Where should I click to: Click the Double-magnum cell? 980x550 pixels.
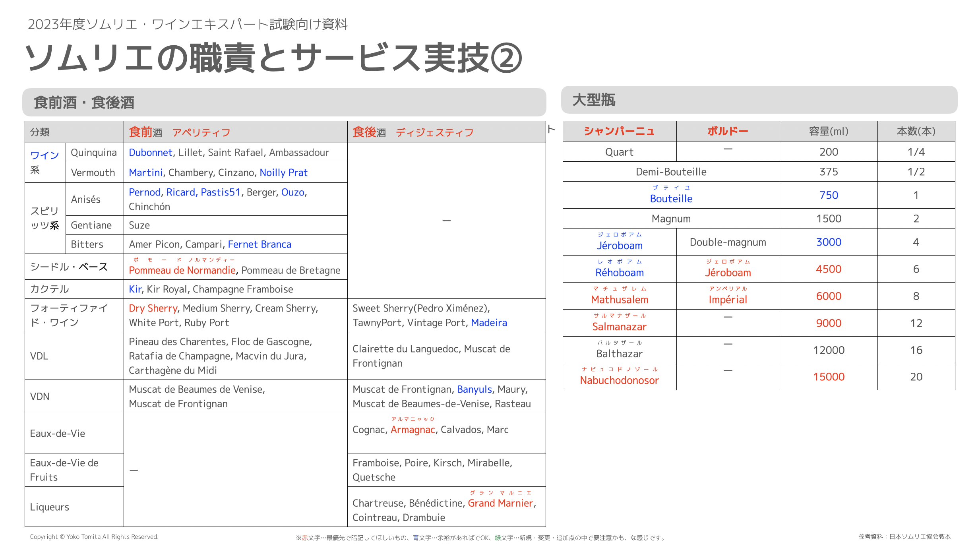coord(728,242)
